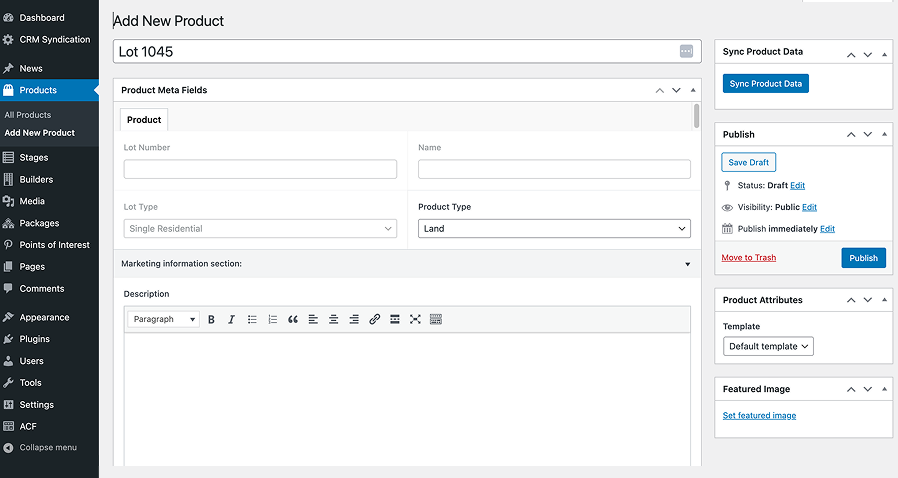
Task: Toggle the Publish panel
Action: pyautogui.click(x=884, y=135)
